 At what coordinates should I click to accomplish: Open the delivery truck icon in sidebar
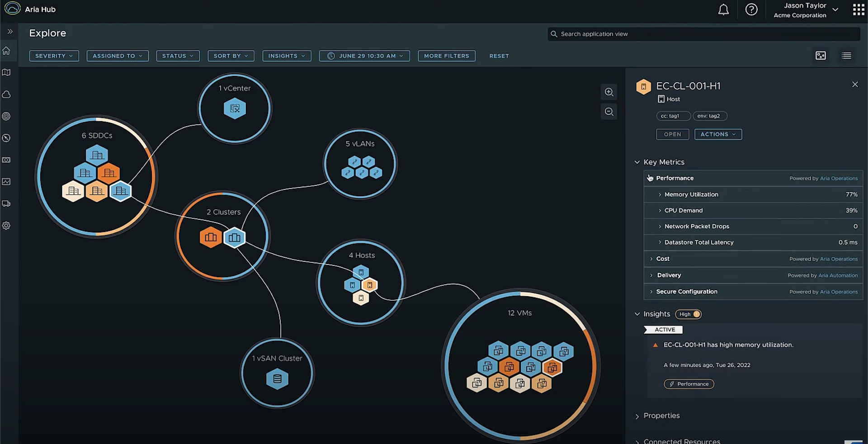click(x=6, y=203)
